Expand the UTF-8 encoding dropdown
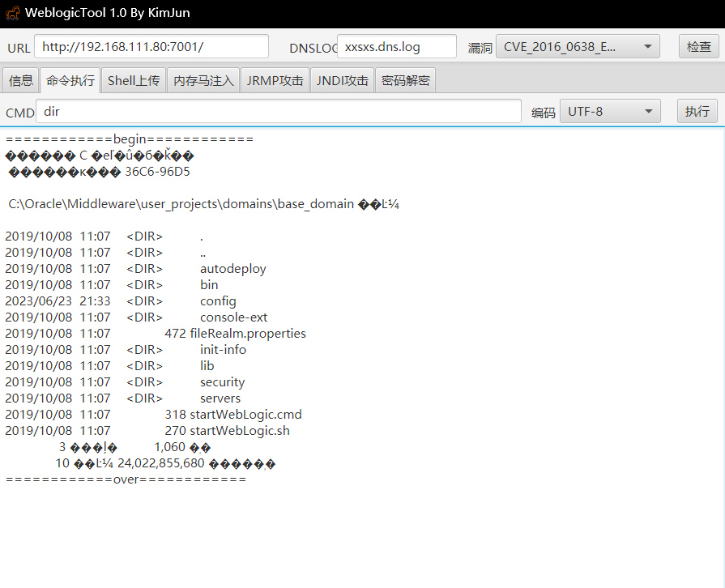The image size is (725, 588). click(x=610, y=112)
